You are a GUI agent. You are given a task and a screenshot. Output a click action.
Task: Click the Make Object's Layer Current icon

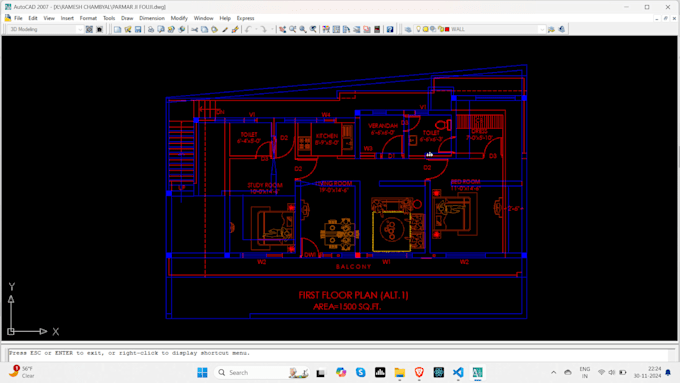click(551, 29)
